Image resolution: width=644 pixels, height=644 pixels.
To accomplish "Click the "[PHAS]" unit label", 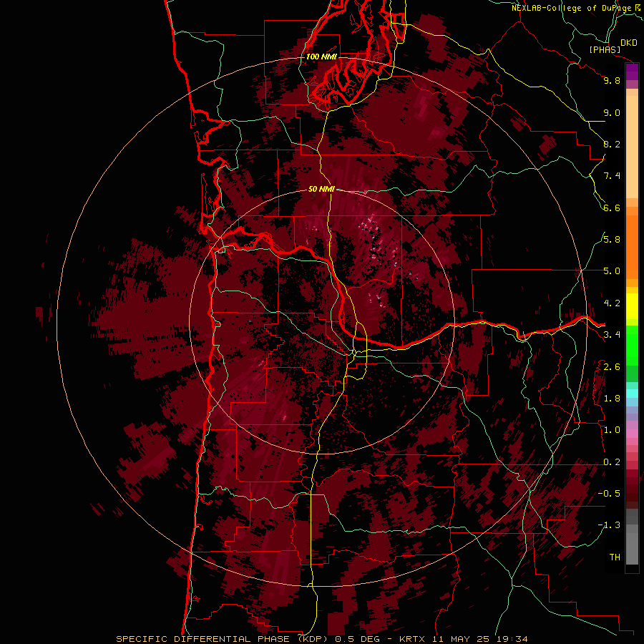I will tap(605, 49).
